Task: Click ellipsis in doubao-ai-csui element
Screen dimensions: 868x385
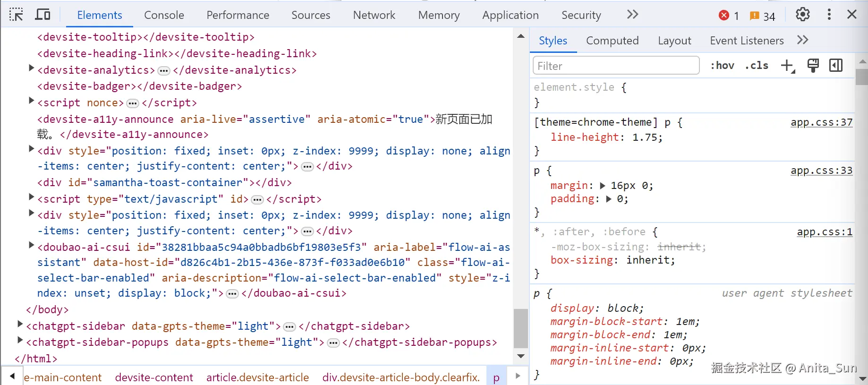Action: click(x=232, y=294)
